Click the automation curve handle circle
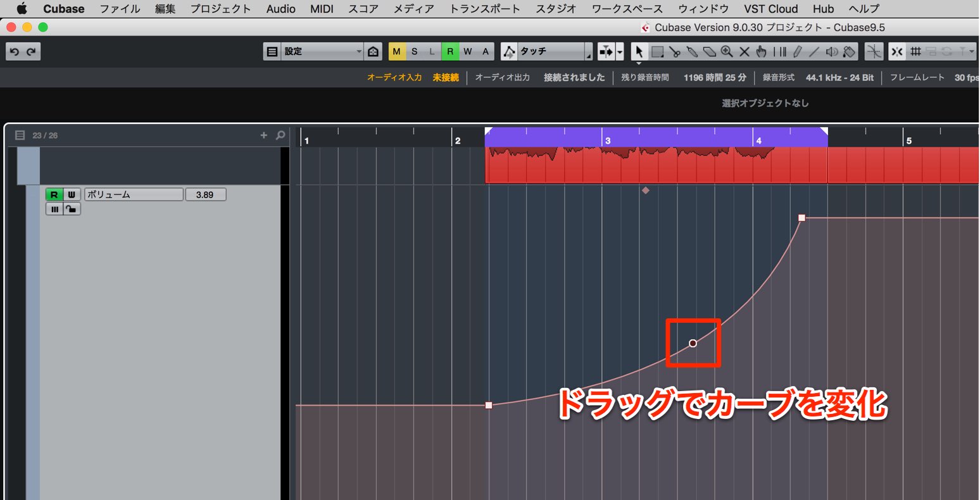Screen dimensions: 980x500 693,343
